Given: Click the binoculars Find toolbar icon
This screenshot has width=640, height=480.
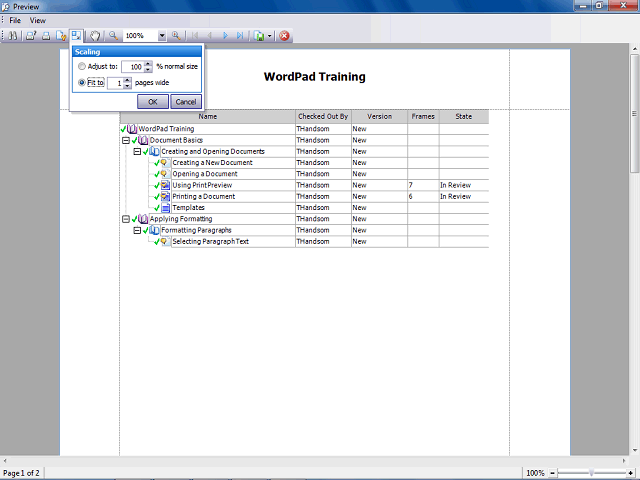Looking at the screenshot, I should click(x=13, y=36).
